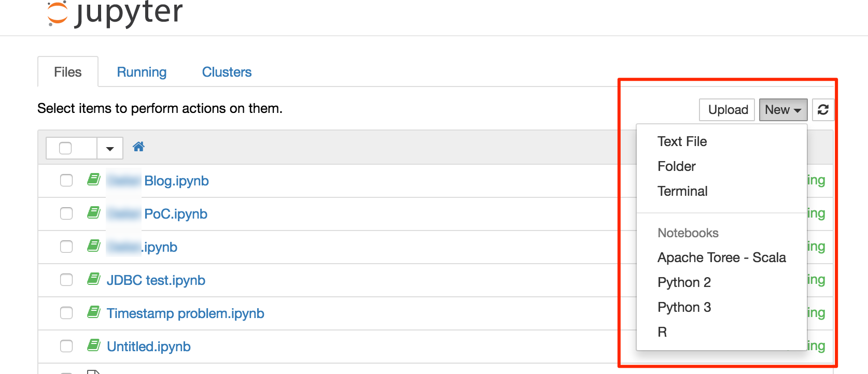The image size is (868, 374).
Task: Click the Jupyter logo
Action: (x=115, y=13)
